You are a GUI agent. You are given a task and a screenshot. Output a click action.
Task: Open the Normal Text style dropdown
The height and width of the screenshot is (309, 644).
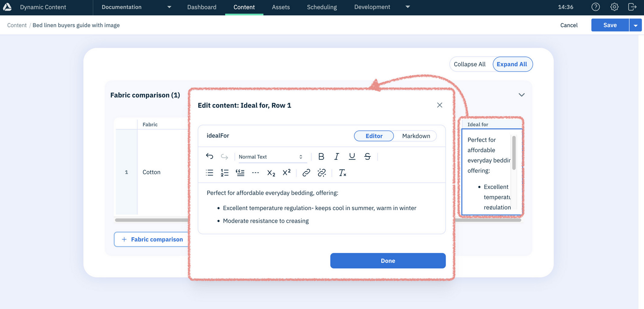click(x=271, y=156)
